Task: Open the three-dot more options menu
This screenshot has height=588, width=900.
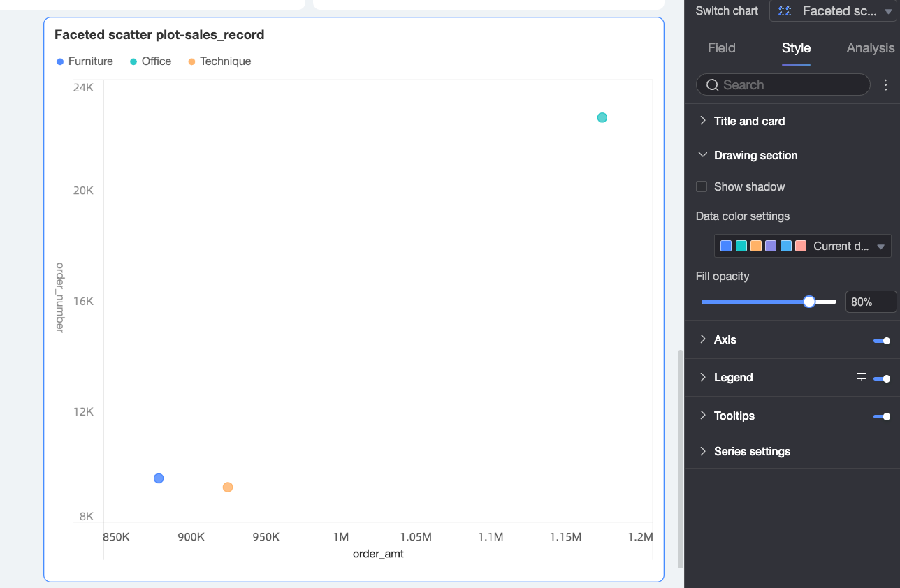Action: (x=886, y=85)
